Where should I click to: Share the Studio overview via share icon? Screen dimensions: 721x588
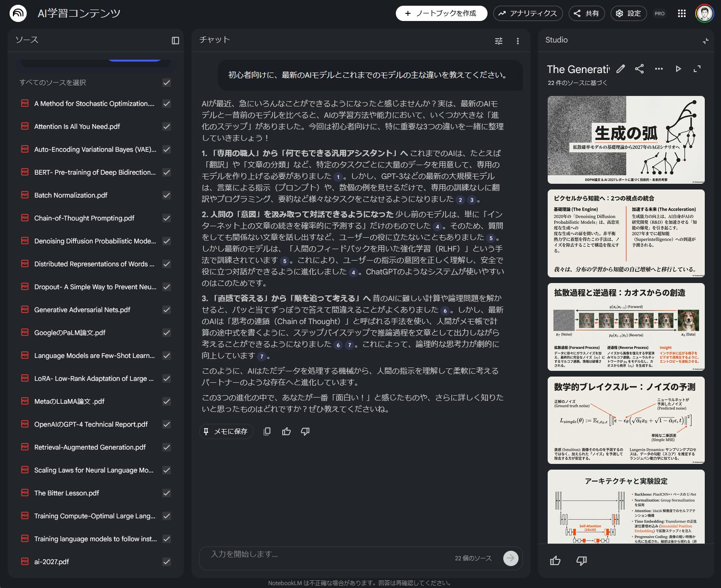click(639, 69)
